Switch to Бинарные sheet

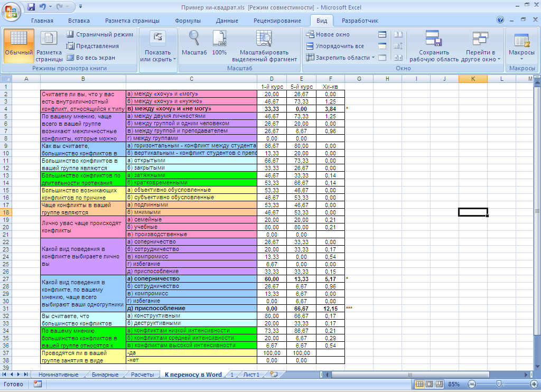click(x=105, y=375)
